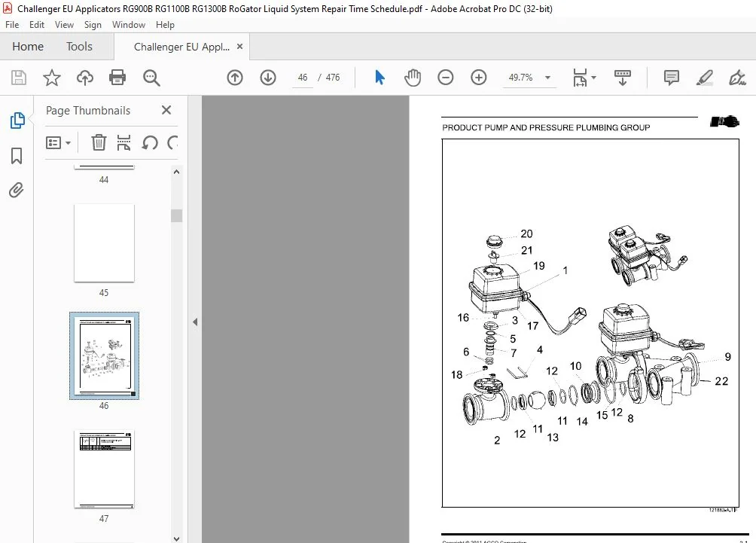Open the Help menu
Viewport: 756px width, 543px height.
[165, 25]
